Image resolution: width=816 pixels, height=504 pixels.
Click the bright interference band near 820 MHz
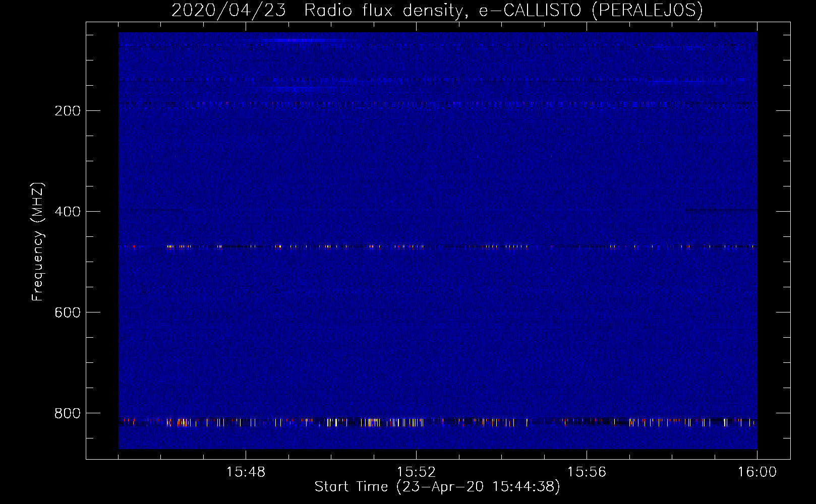[438, 422]
